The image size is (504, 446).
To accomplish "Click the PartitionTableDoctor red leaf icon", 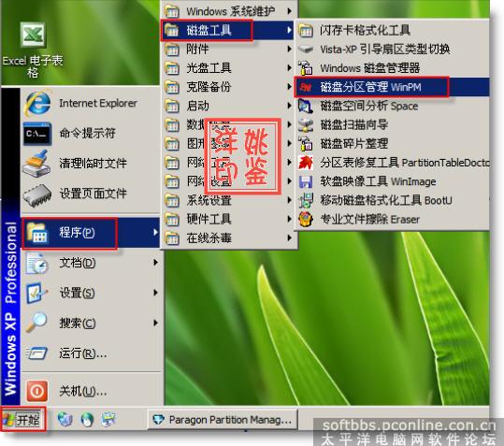I will coord(306,163).
